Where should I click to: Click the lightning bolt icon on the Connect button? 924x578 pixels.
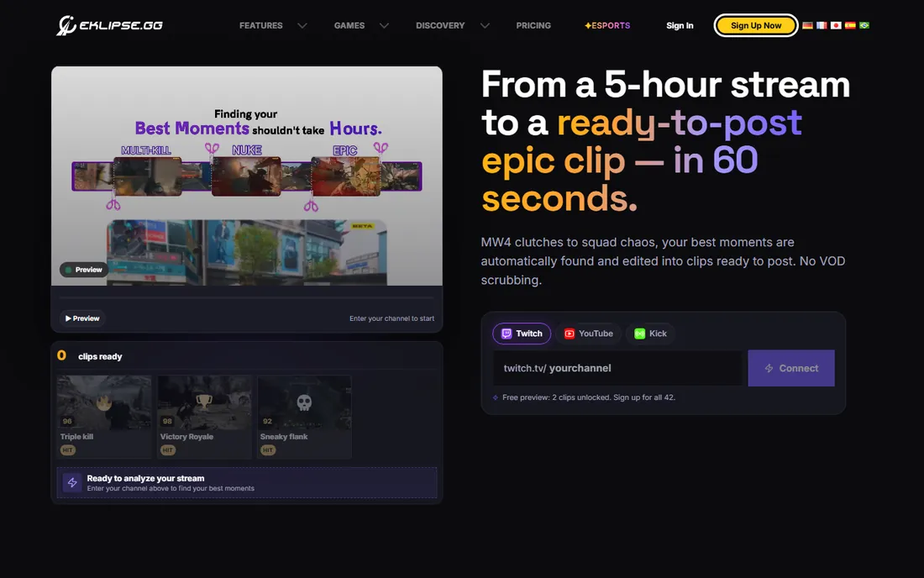click(x=769, y=368)
